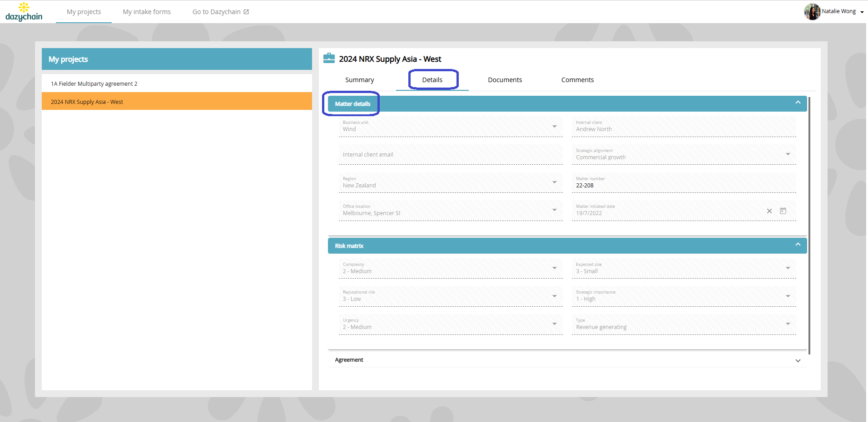Switch to the Comments tab

pyautogui.click(x=577, y=80)
